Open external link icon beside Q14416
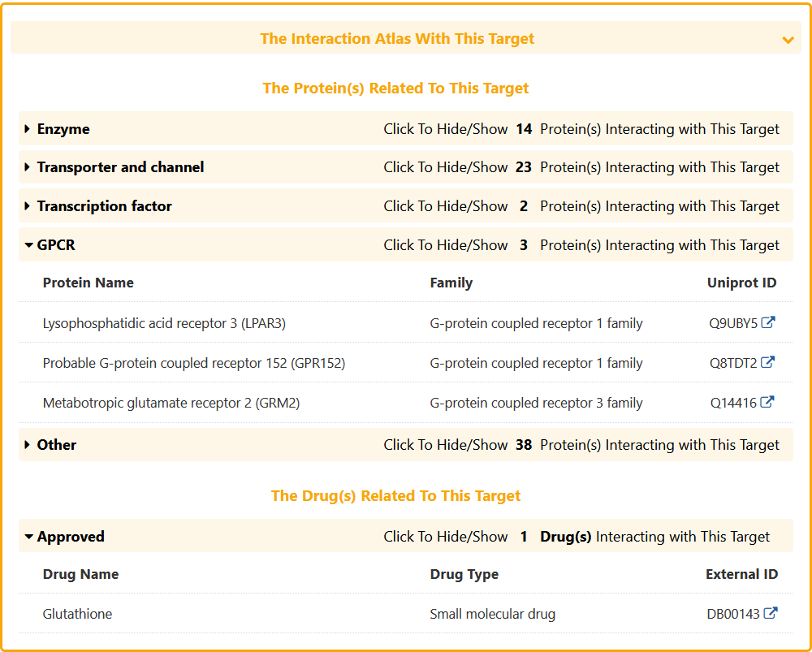Screen dimensions: 812x652 point(767,403)
